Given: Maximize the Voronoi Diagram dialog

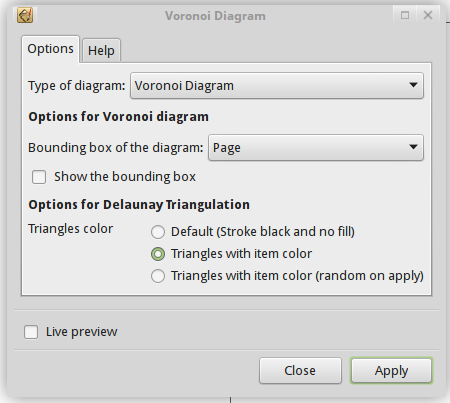Looking at the screenshot, I should tap(405, 15).
